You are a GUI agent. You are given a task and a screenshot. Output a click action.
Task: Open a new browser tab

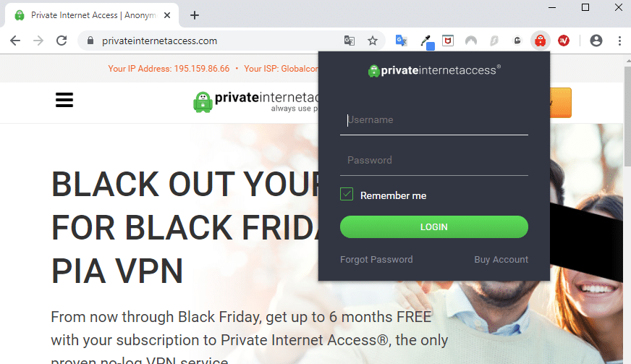[195, 15]
